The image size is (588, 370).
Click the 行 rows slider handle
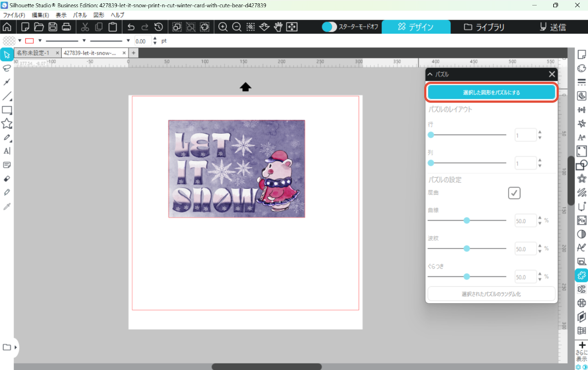431,135
